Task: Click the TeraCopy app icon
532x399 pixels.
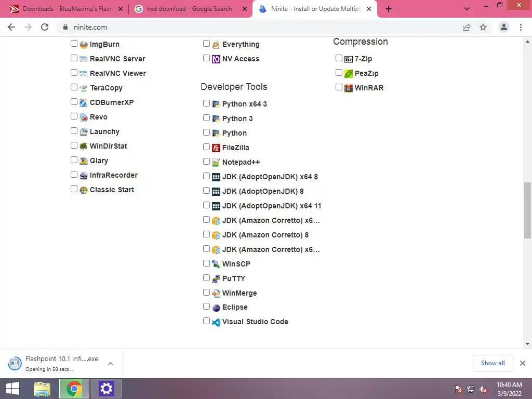Action: pyautogui.click(x=84, y=88)
